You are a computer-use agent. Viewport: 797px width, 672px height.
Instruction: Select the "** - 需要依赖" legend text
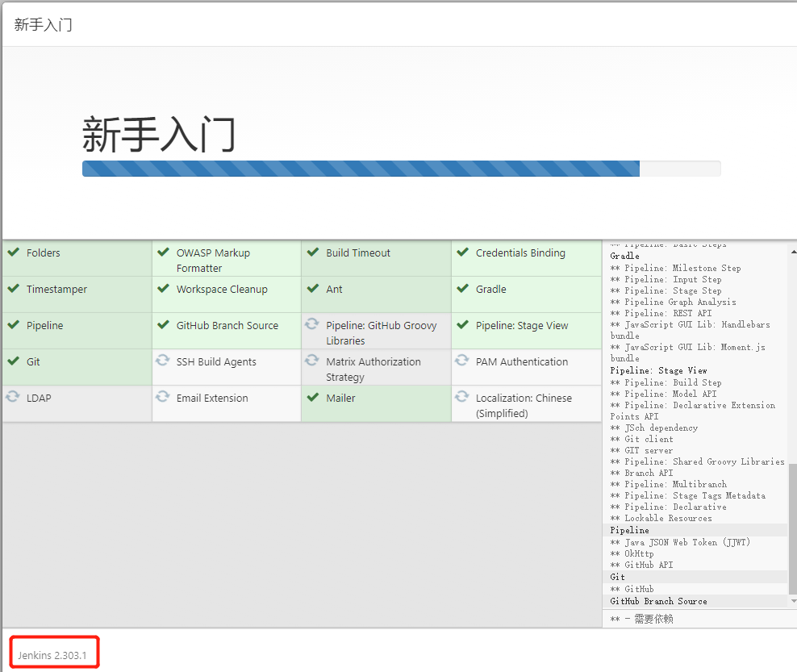[641, 619]
